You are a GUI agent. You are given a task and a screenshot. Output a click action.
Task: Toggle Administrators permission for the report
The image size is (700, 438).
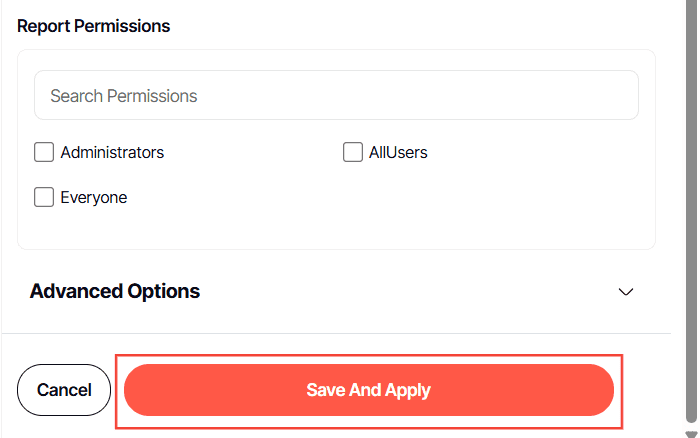click(x=44, y=153)
